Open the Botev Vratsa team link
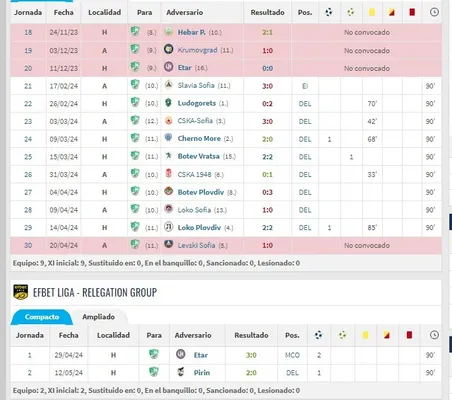Image resolution: width=452 pixels, height=400 pixels. [x=198, y=156]
